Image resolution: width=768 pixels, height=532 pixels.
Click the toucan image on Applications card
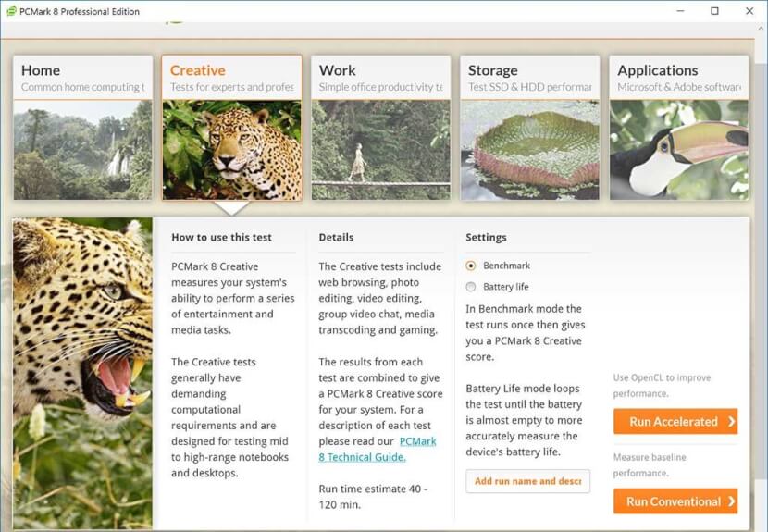679,150
